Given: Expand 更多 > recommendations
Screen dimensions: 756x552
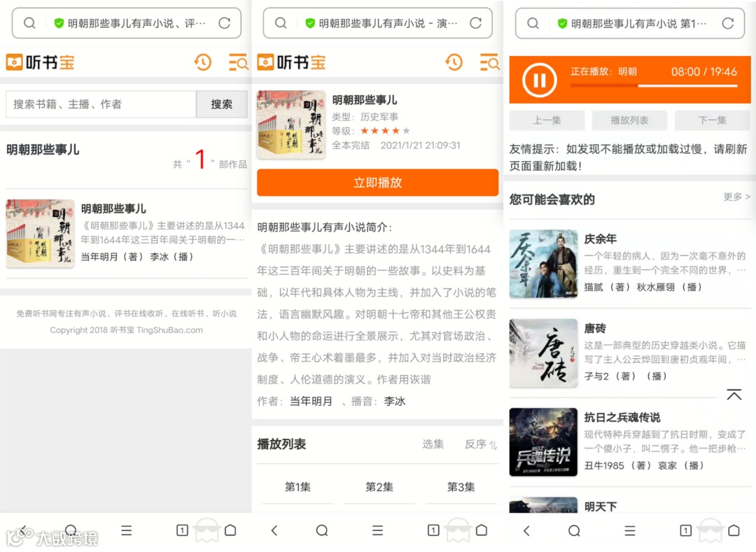Looking at the screenshot, I should (736, 197).
